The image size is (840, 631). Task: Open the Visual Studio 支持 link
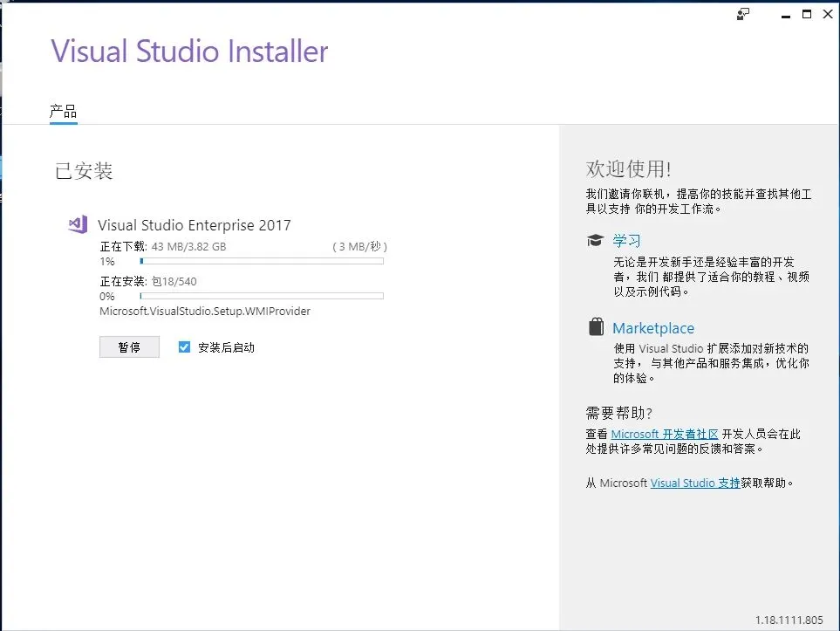(695, 483)
